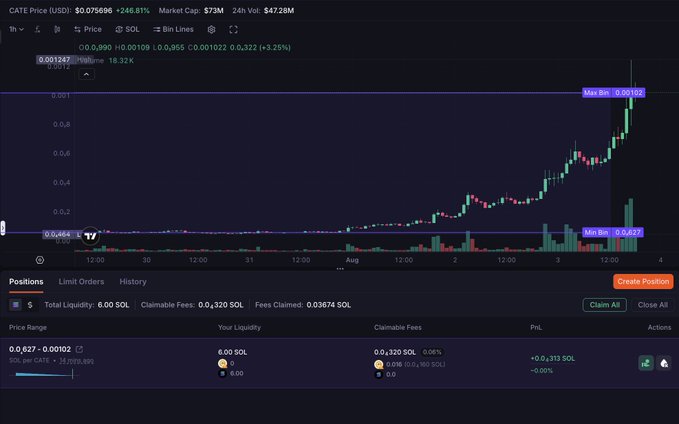Select the dollar sign denomination toggle
Screen dimensions: 679x424
[x=30, y=305]
